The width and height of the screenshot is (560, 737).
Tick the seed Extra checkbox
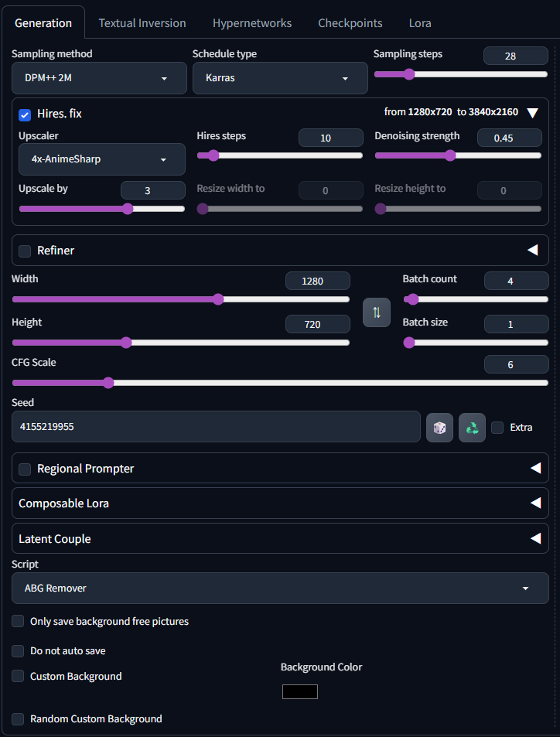coord(497,427)
